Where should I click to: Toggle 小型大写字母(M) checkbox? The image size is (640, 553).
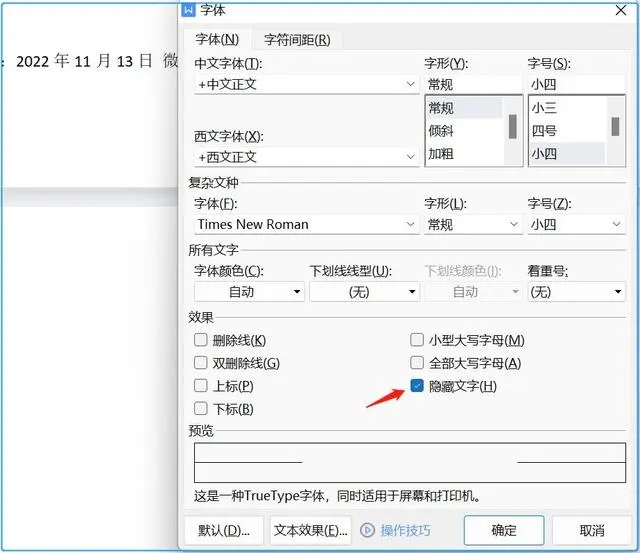417,340
